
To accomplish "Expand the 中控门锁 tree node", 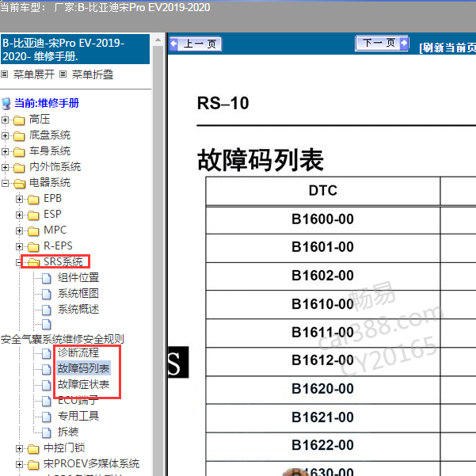I will pyautogui.click(x=19, y=448).
